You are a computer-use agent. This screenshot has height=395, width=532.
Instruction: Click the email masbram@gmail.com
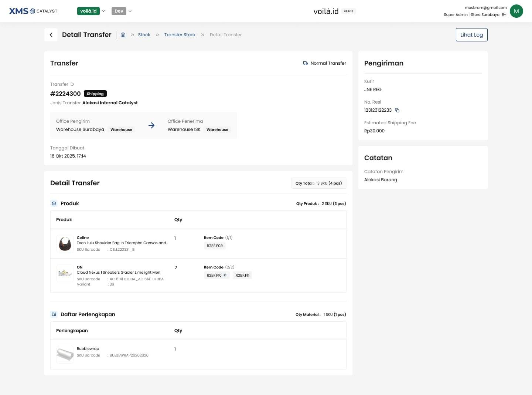click(x=486, y=7)
